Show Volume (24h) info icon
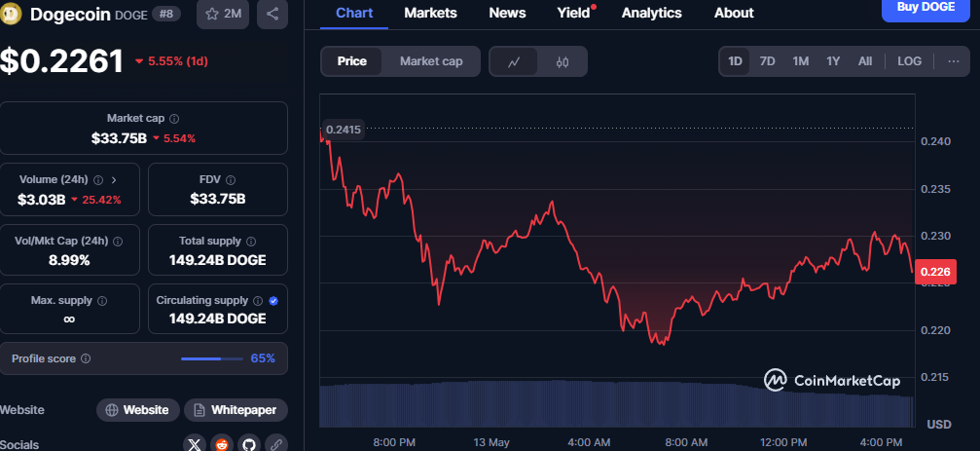This screenshot has width=980, height=451. 98,180
